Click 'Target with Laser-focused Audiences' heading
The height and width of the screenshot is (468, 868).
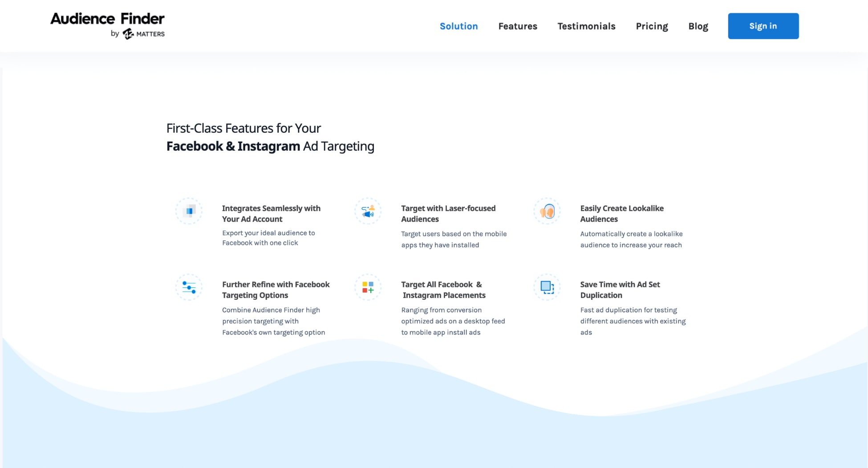pos(448,214)
